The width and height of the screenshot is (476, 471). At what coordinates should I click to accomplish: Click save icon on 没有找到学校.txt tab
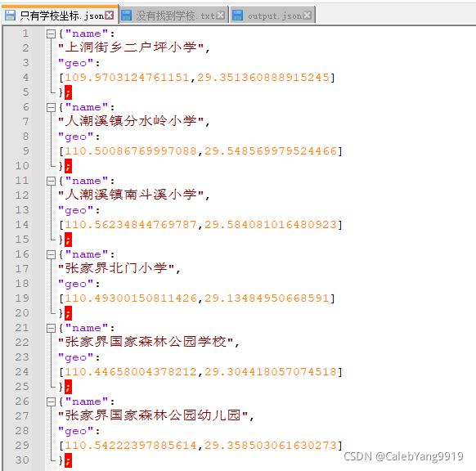pyautogui.click(x=126, y=16)
